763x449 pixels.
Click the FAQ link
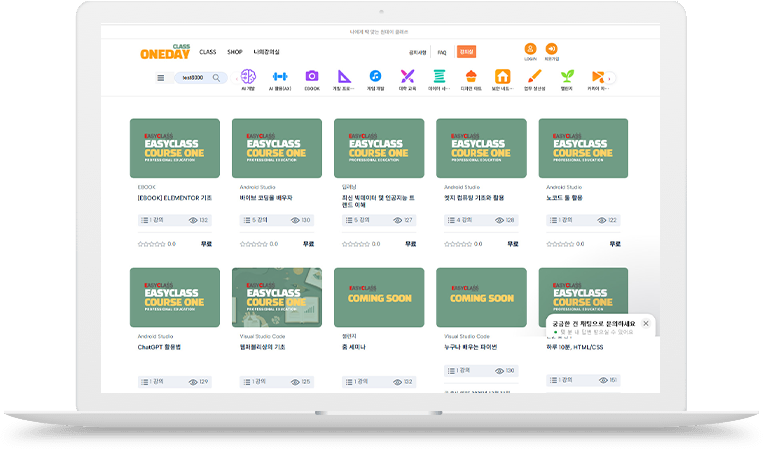(442, 51)
